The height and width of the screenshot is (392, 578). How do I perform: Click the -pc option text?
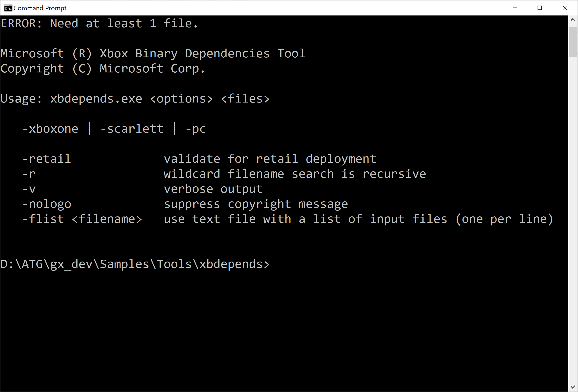click(x=196, y=129)
